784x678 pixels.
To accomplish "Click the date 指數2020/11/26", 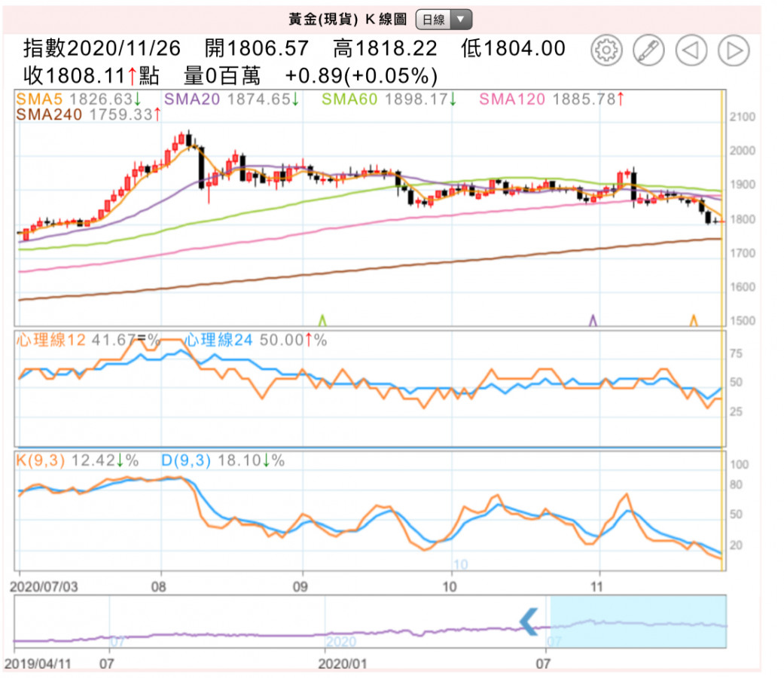I will pyautogui.click(x=102, y=48).
